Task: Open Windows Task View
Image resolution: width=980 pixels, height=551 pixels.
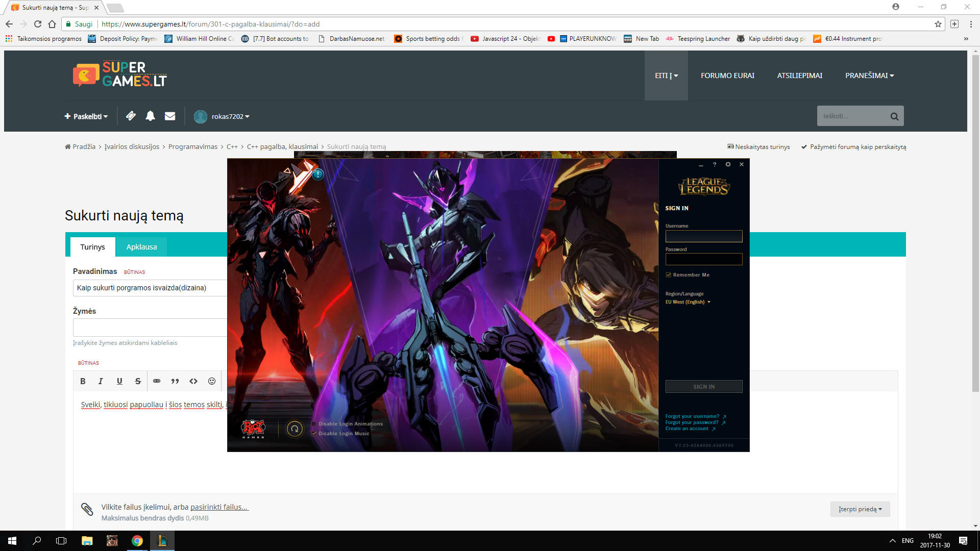Action: click(61, 541)
